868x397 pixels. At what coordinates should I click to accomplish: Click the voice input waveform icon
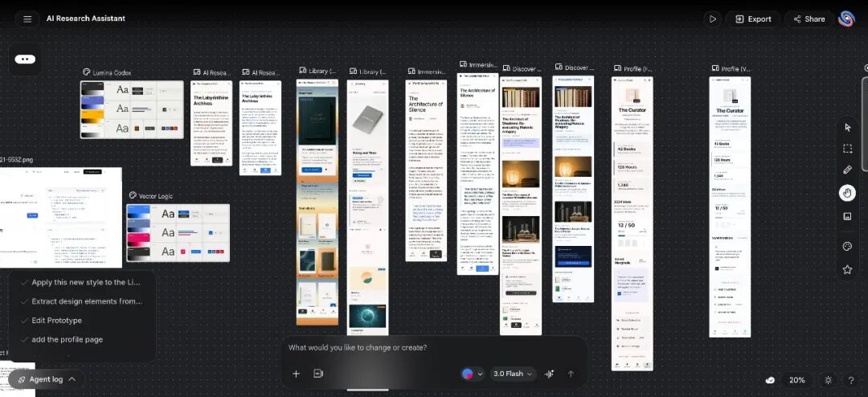point(550,374)
